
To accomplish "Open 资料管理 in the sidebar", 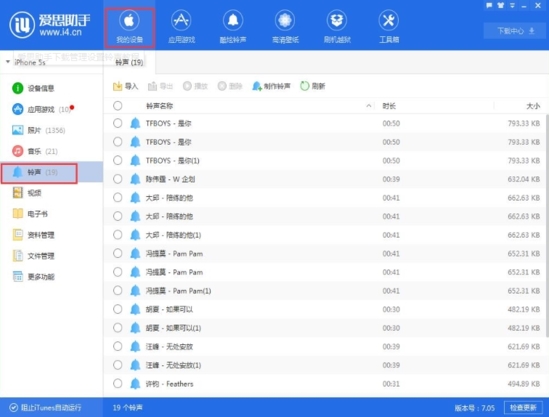I will coord(34,235).
